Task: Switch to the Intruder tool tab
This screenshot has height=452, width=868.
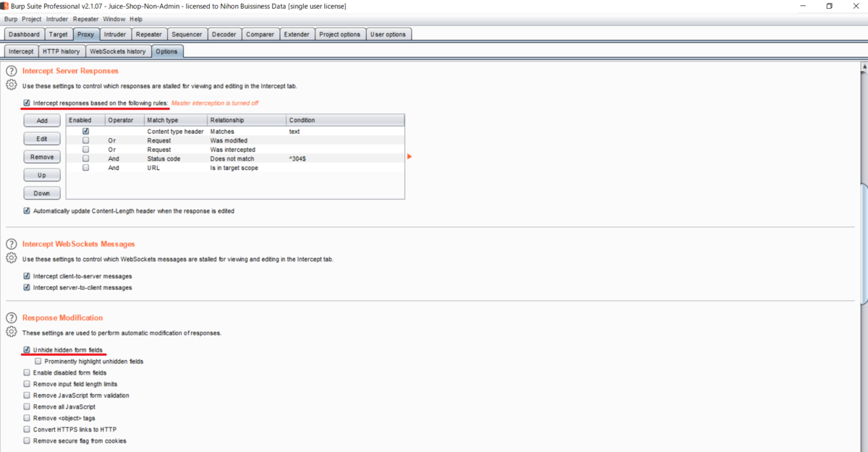Action: pyautogui.click(x=115, y=34)
